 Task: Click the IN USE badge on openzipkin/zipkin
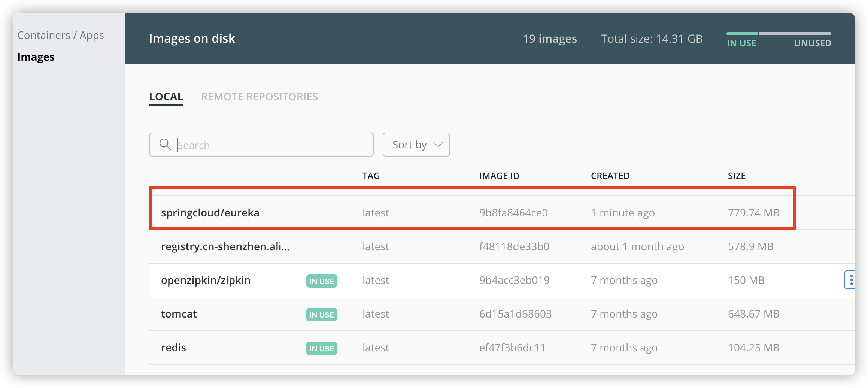[321, 281]
